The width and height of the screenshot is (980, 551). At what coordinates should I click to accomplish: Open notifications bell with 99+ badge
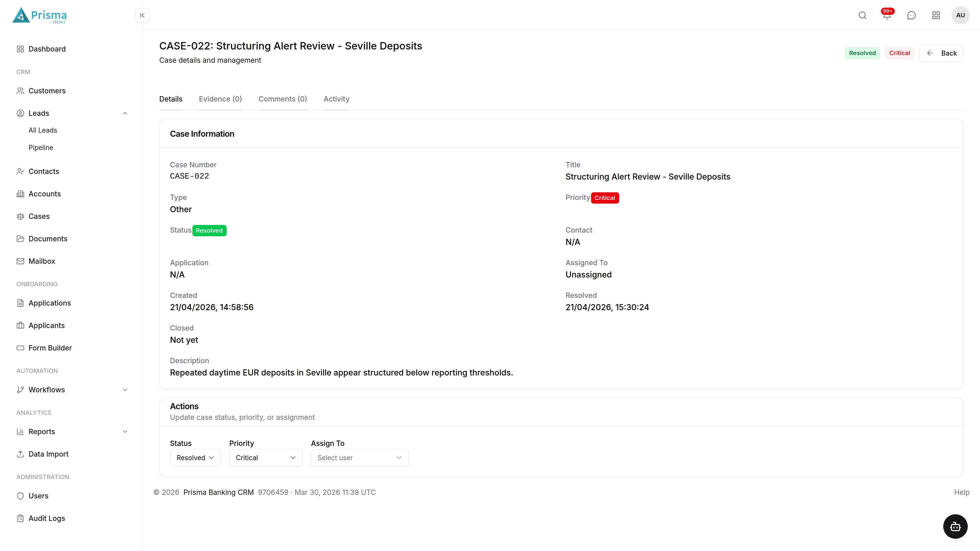point(887,15)
